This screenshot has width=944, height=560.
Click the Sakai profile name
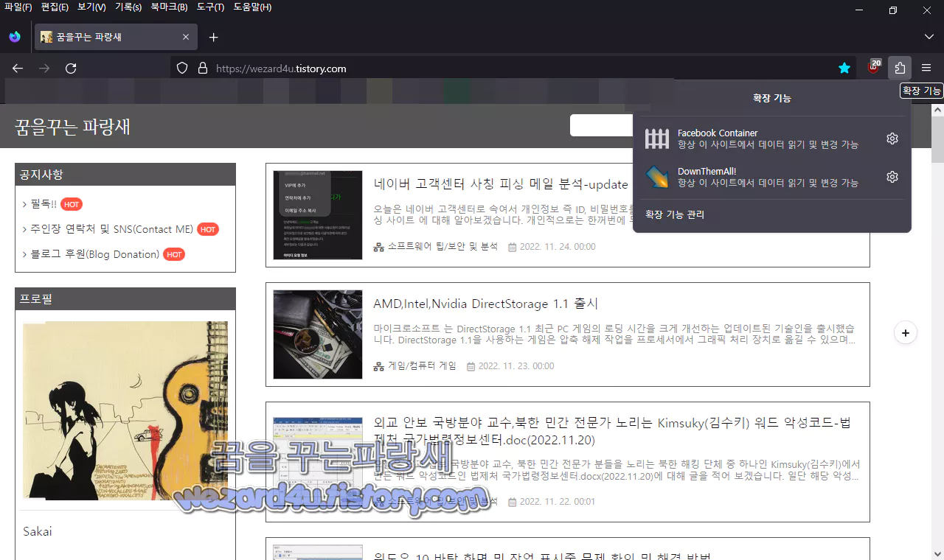click(x=38, y=531)
